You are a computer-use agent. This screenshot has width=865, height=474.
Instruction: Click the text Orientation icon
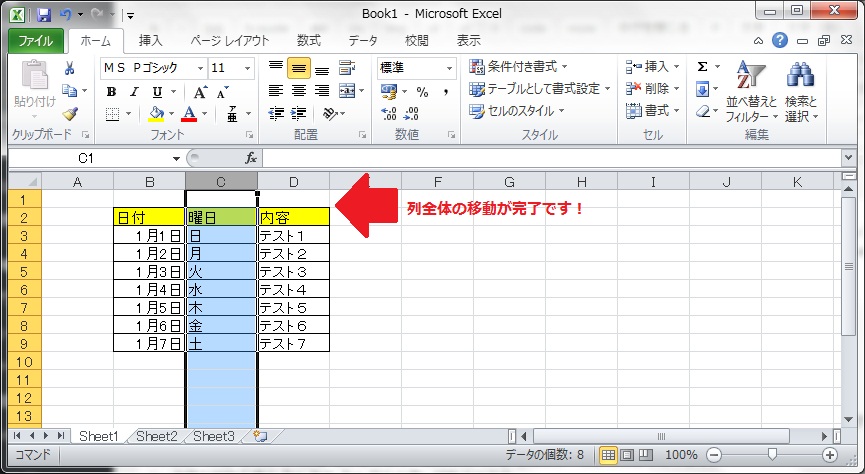click(x=332, y=114)
